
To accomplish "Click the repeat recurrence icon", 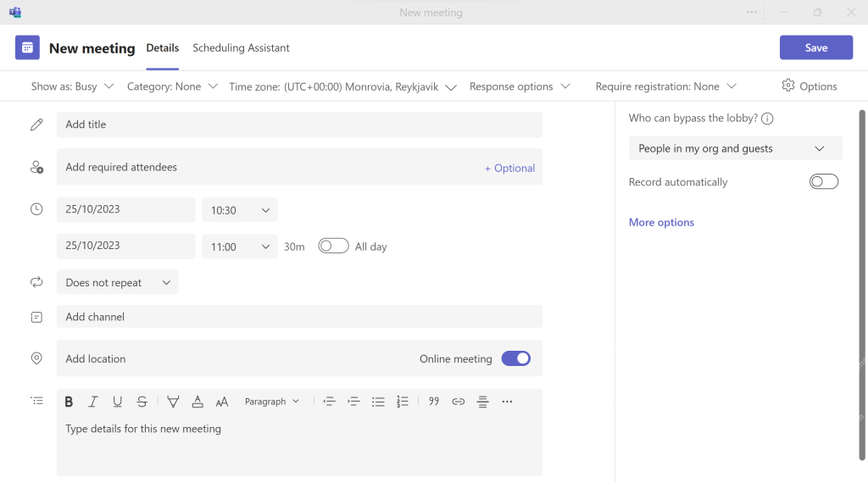I will [36, 282].
